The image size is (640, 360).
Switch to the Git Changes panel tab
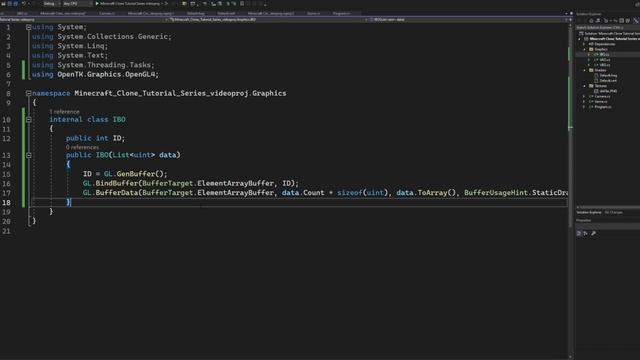(613, 212)
